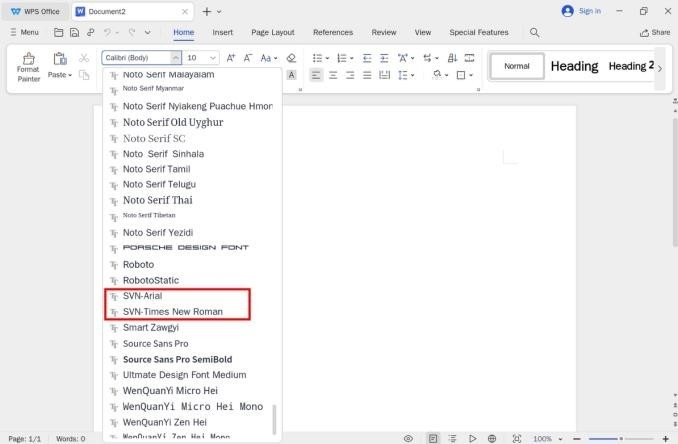678x444 pixels.
Task: Align text right
Action: point(350,75)
